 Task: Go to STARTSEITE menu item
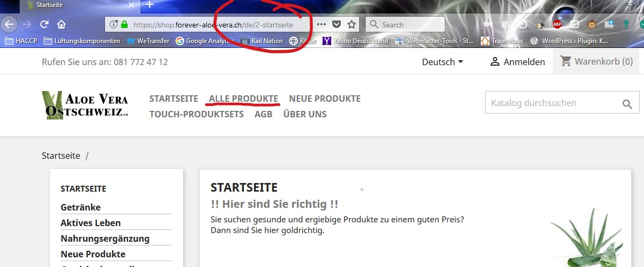point(174,99)
